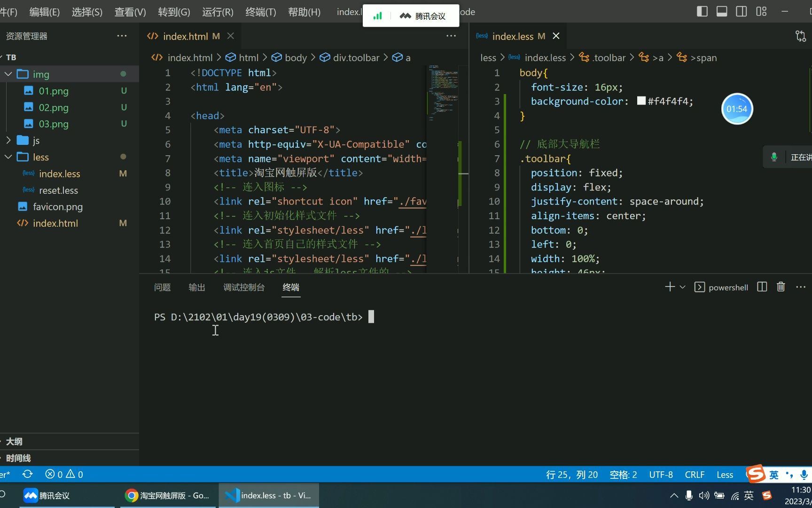Open errors and warnings count in status bar

point(64,474)
